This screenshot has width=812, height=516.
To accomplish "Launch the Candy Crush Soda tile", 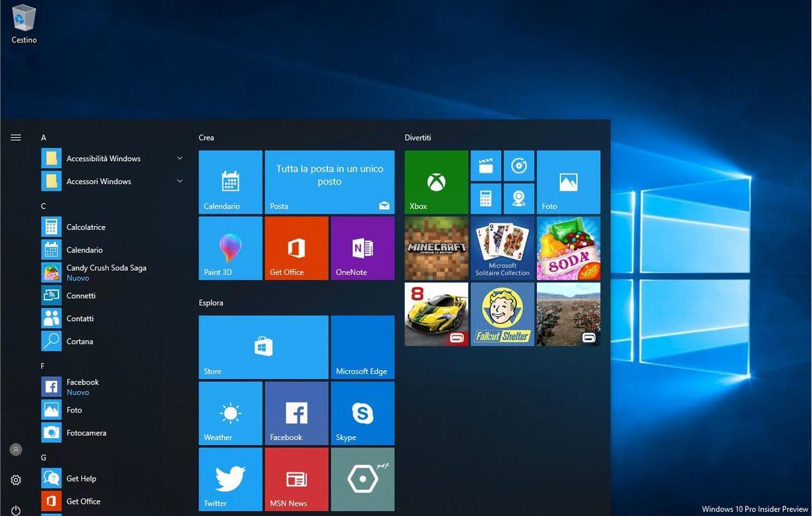I will tap(569, 249).
